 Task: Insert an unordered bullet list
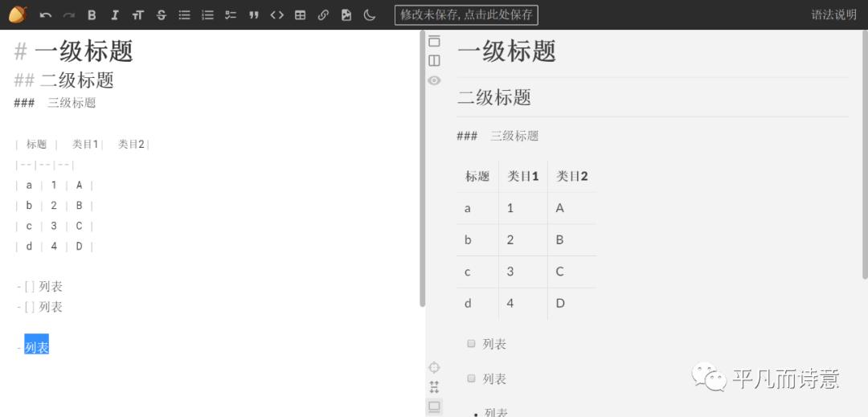[x=184, y=15]
